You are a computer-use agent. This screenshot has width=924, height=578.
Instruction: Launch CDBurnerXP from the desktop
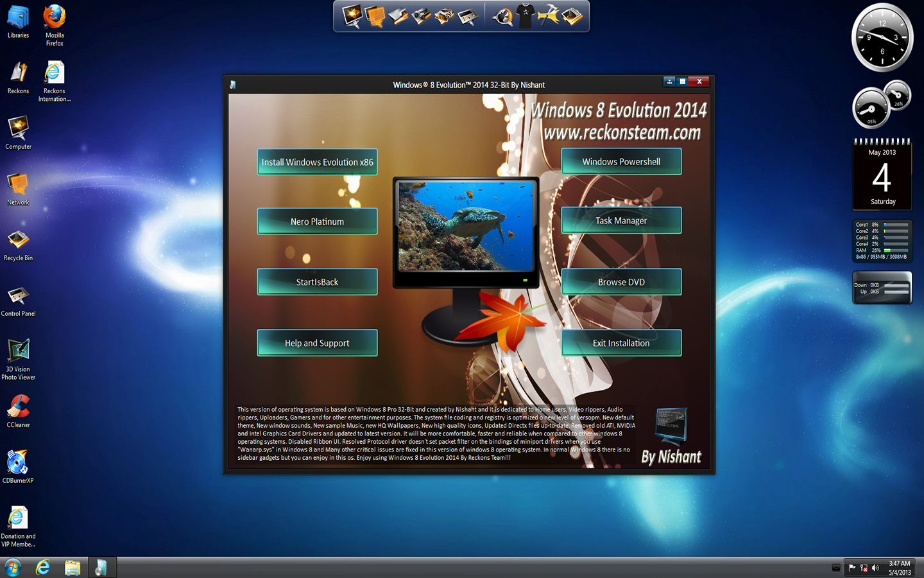pos(18,467)
